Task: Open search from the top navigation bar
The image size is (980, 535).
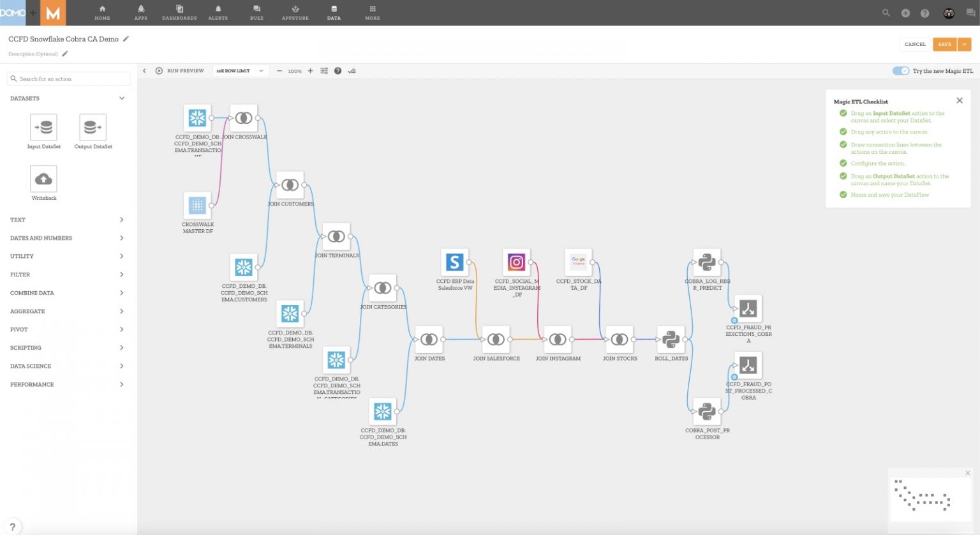Action: (886, 12)
